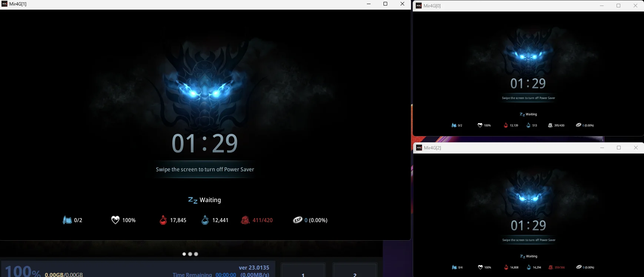This screenshot has height=277, width=644.
Task: Minimize the Mir4G[0] window
Action: (x=602, y=6)
